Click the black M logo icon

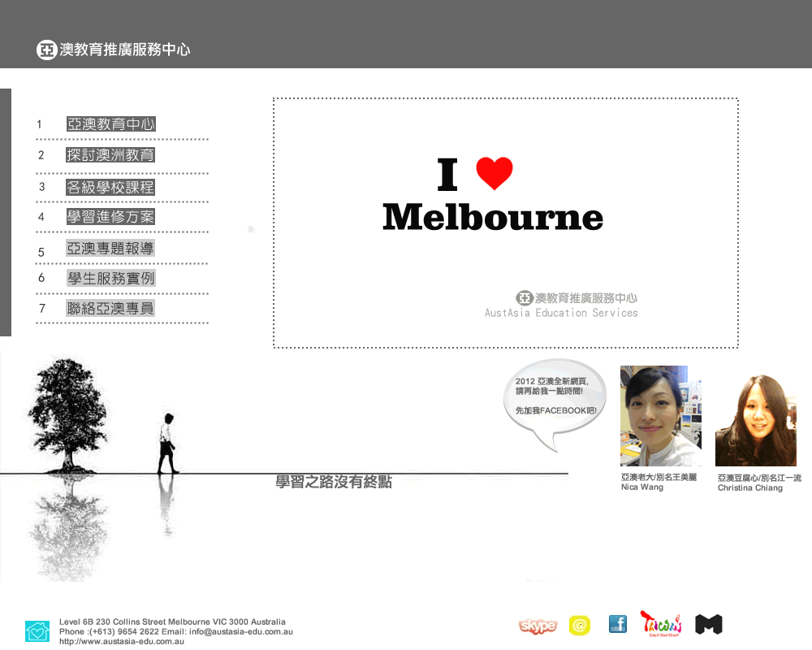[708, 624]
